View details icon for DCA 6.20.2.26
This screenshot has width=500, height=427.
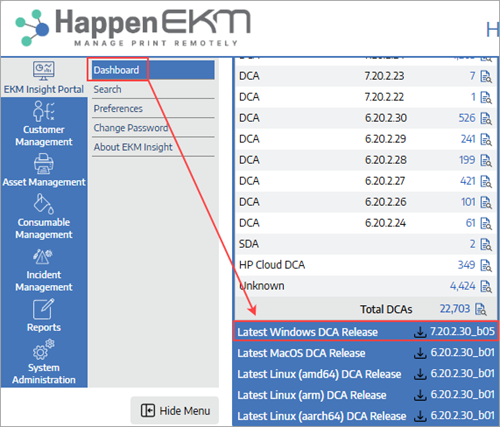pos(486,202)
